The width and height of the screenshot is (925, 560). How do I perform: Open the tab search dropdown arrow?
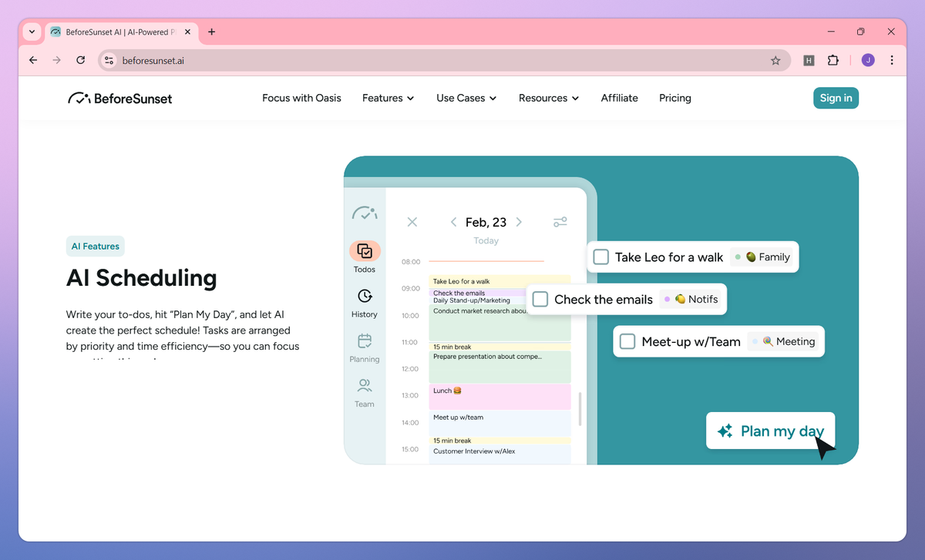coord(32,32)
